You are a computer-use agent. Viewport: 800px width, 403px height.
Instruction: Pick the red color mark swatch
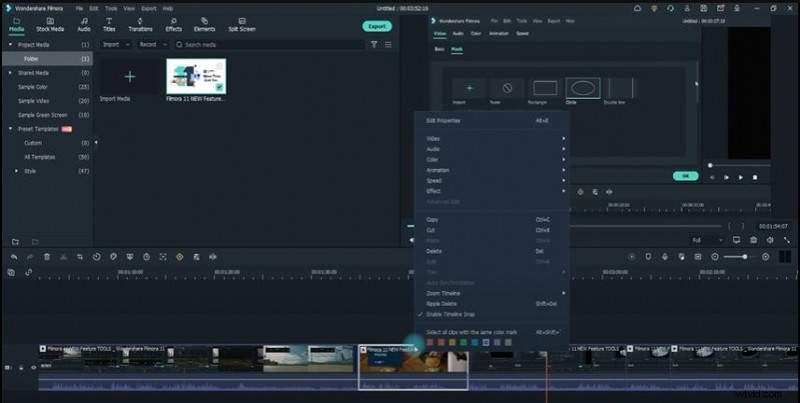(x=430, y=342)
